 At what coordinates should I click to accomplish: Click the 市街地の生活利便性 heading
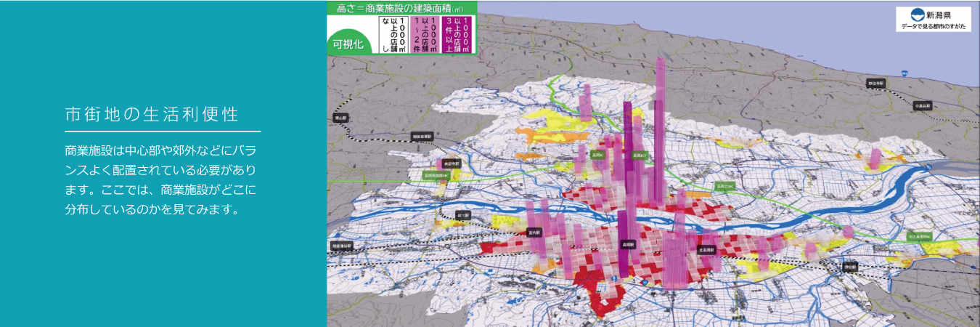tap(152, 115)
